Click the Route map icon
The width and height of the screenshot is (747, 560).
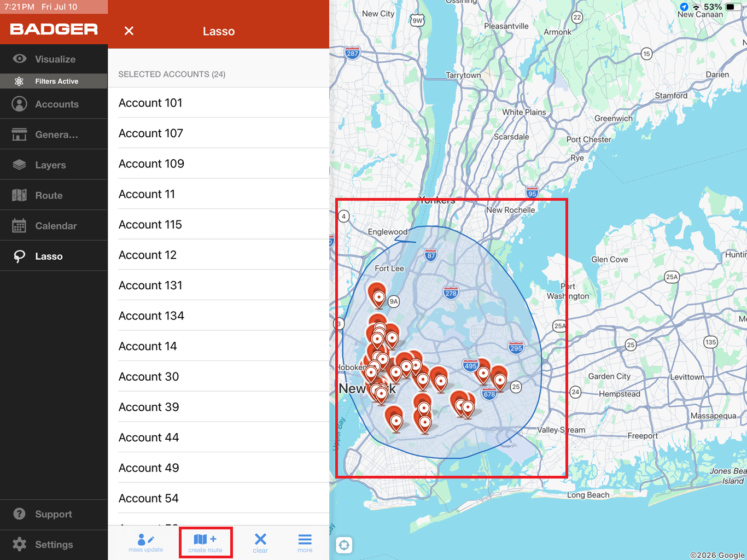(x=20, y=195)
